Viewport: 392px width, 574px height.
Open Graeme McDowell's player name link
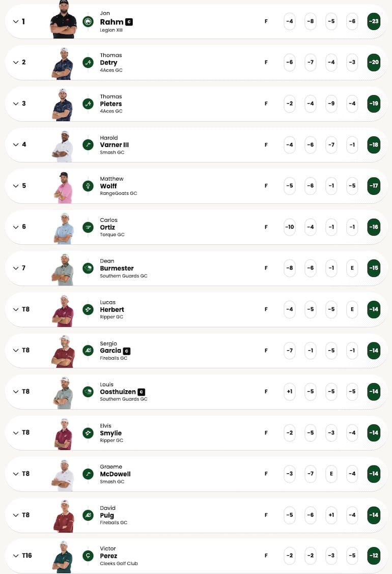pos(115,474)
